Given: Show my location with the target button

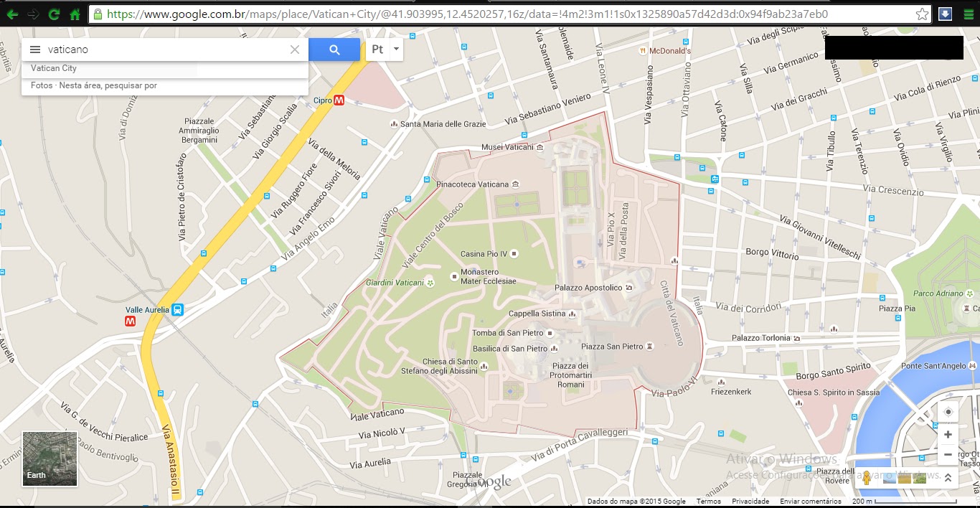Looking at the screenshot, I should point(948,412).
